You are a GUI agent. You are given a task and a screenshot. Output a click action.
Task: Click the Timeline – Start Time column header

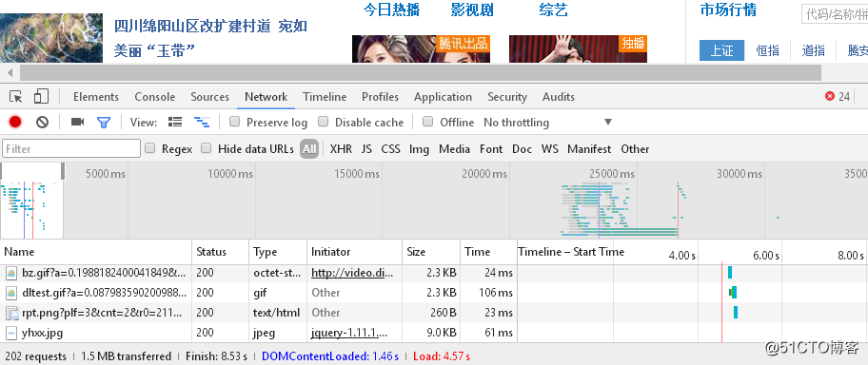click(571, 252)
